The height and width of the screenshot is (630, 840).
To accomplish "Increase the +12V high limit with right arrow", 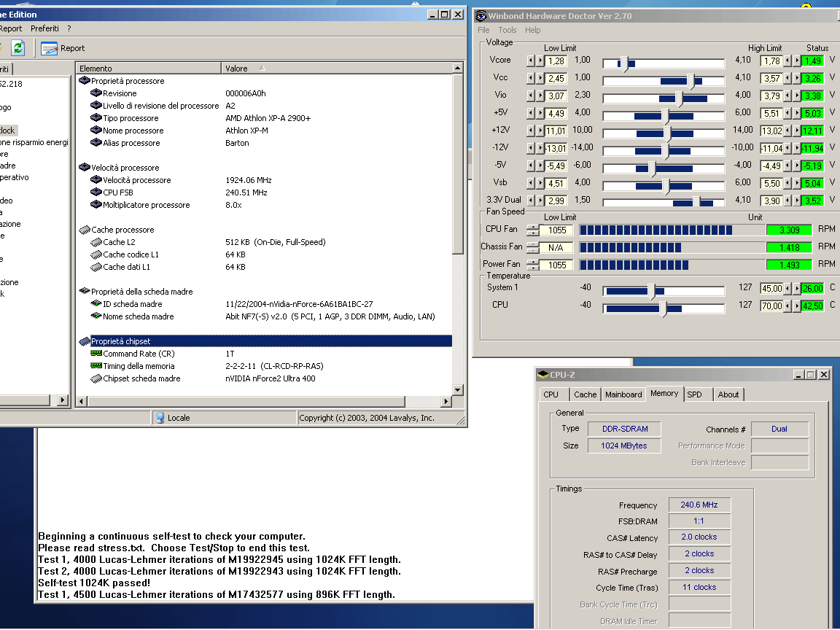I will [x=796, y=131].
